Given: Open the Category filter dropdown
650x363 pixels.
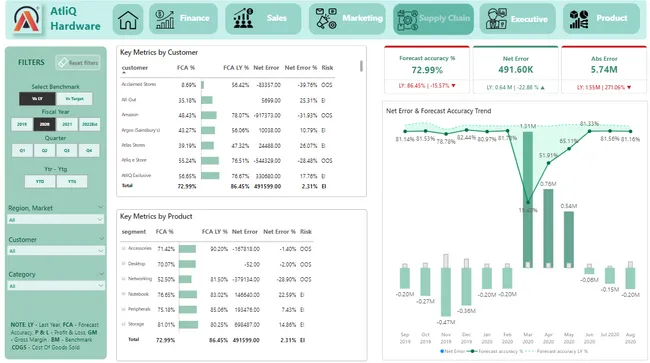Looking at the screenshot, I should click(x=56, y=286).
